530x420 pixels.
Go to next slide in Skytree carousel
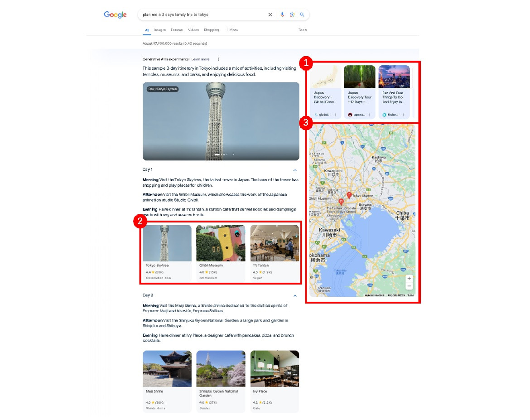point(233,154)
